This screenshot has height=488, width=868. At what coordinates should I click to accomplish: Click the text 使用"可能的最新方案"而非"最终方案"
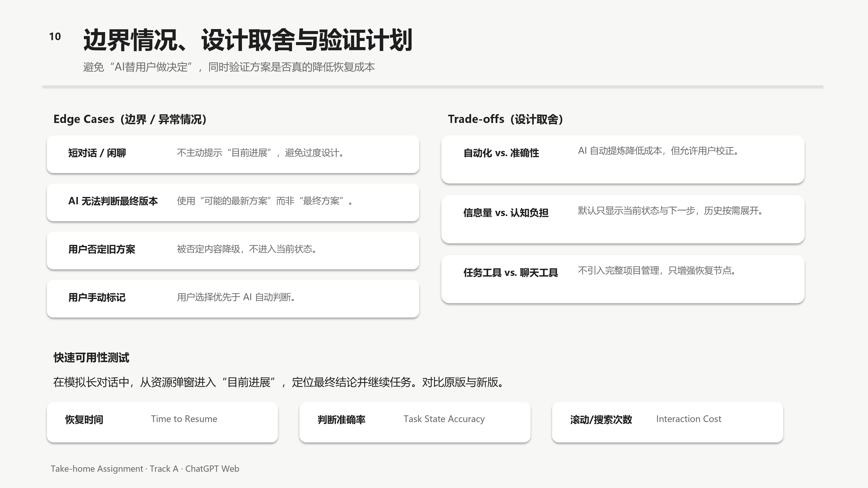point(265,201)
